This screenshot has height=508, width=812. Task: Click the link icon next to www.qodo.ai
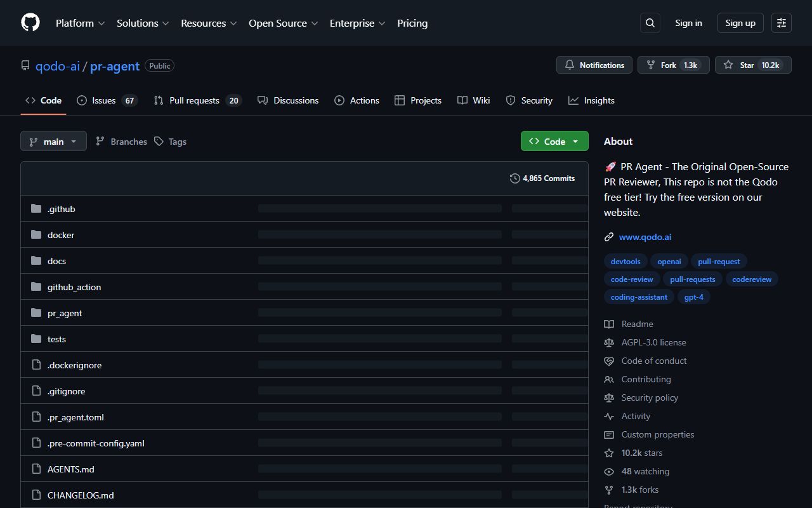(609, 237)
